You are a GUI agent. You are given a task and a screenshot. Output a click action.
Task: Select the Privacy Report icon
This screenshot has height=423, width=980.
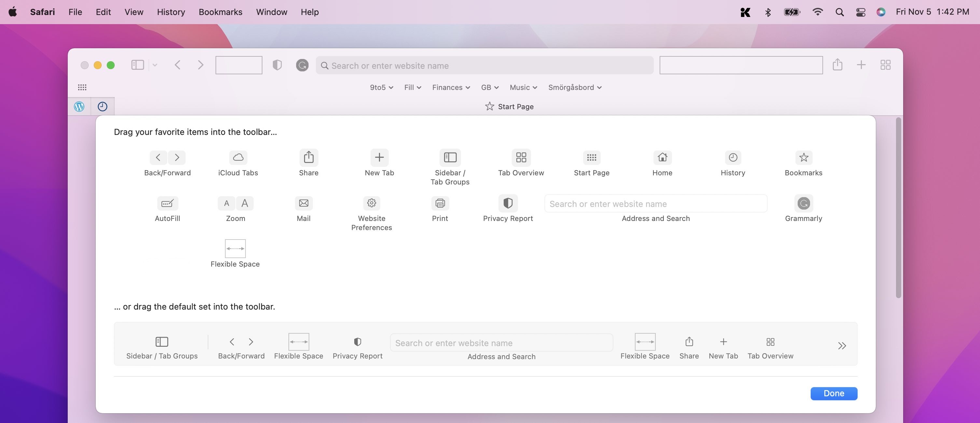(507, 203)
